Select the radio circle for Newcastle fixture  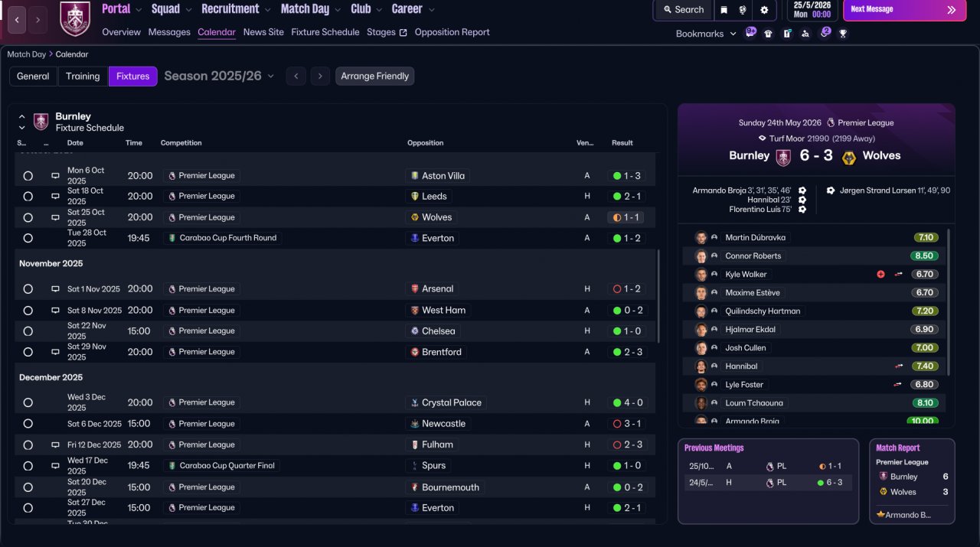(x=28, y=424)
